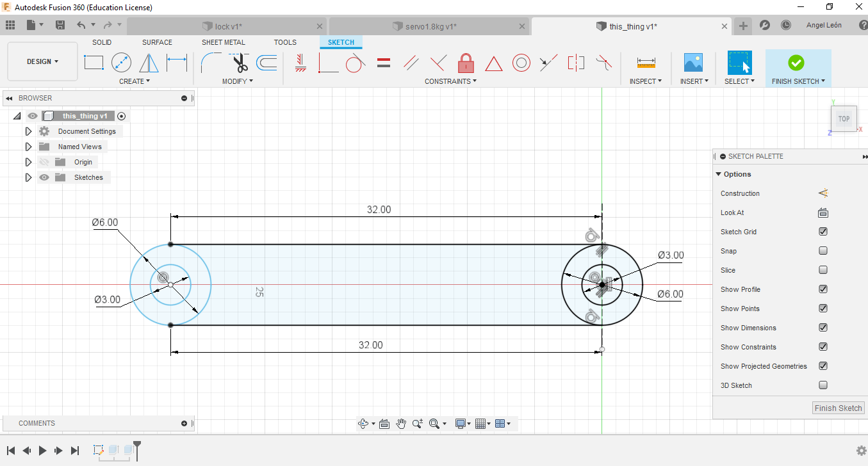This screenshot has height=466, width=868.
Task: Choose the center diameter circle tool
Action: click(x=121, y=63)
